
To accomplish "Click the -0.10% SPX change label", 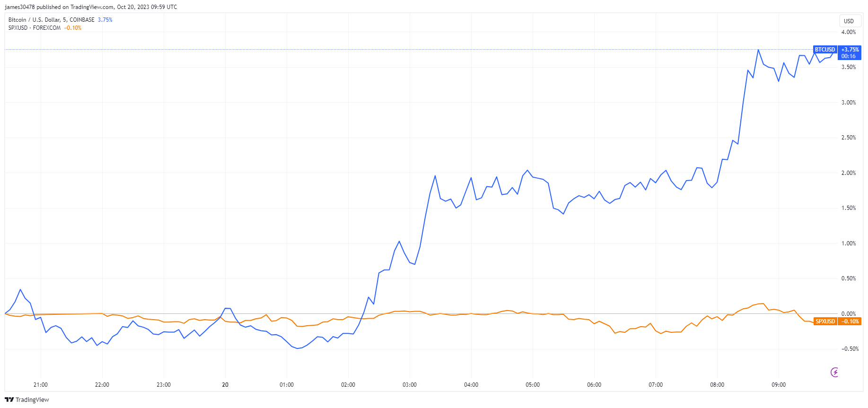I will (x=850, y=321).
